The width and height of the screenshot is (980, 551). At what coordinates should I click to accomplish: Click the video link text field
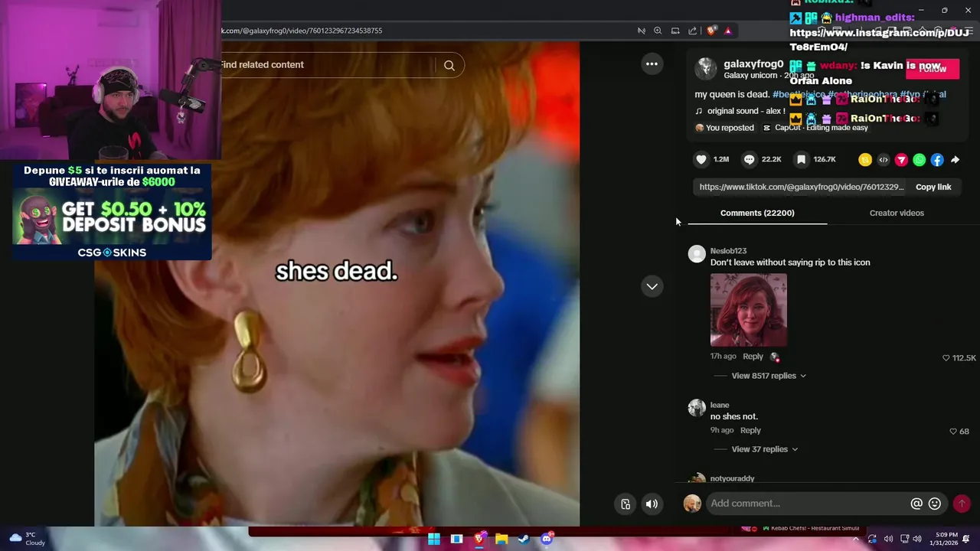point(801,187)
